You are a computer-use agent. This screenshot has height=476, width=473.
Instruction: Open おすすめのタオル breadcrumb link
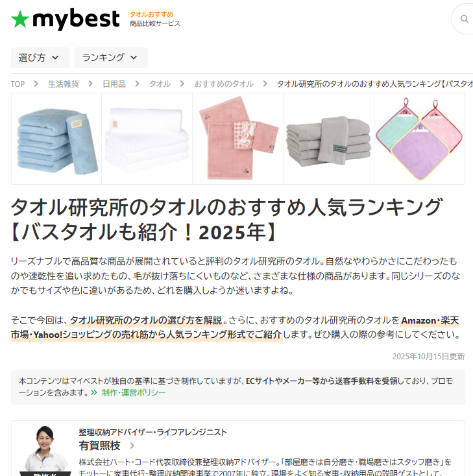(224, 84)
